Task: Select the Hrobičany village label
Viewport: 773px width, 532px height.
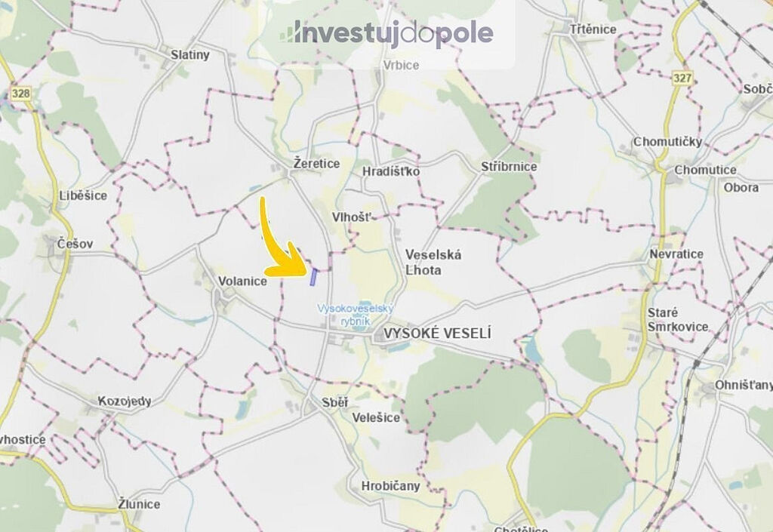Action: click(390, 486)
